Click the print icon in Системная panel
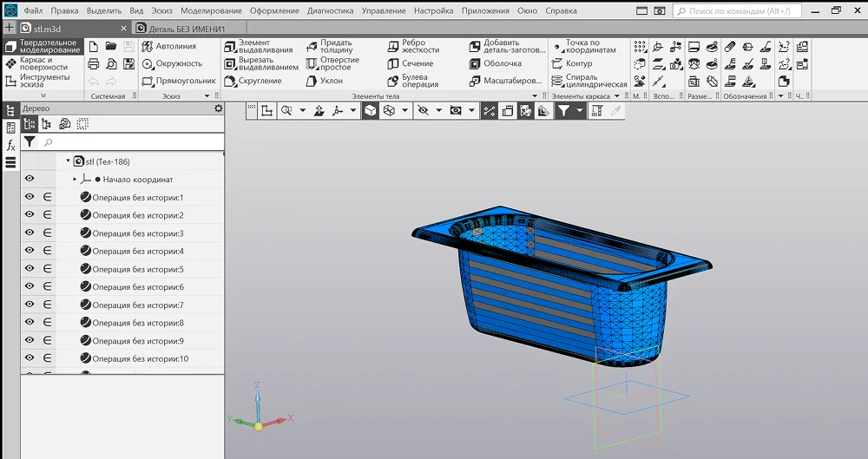The image size is (868, 459). coord(94,63)
